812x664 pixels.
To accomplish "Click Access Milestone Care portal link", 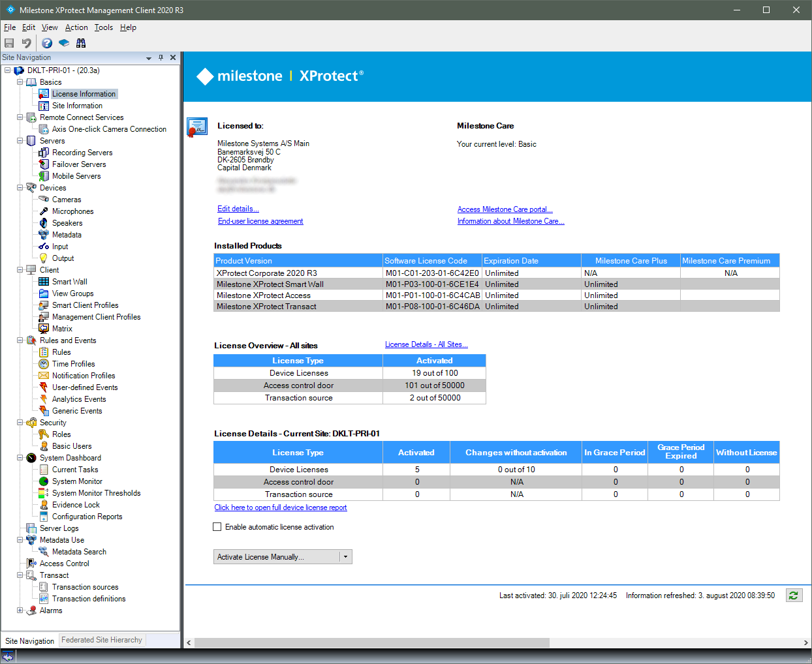I will (505, 209).
